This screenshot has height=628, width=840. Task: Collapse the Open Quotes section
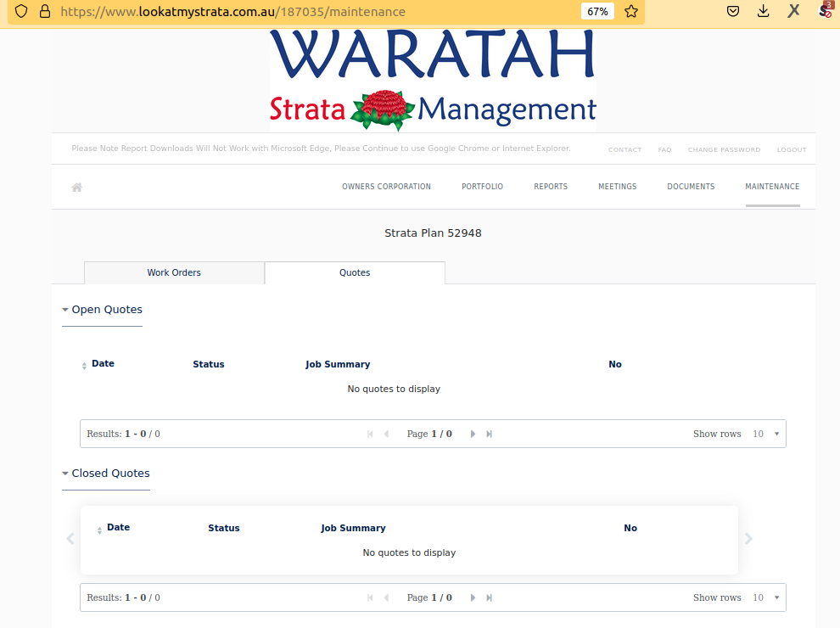[103, 310]
